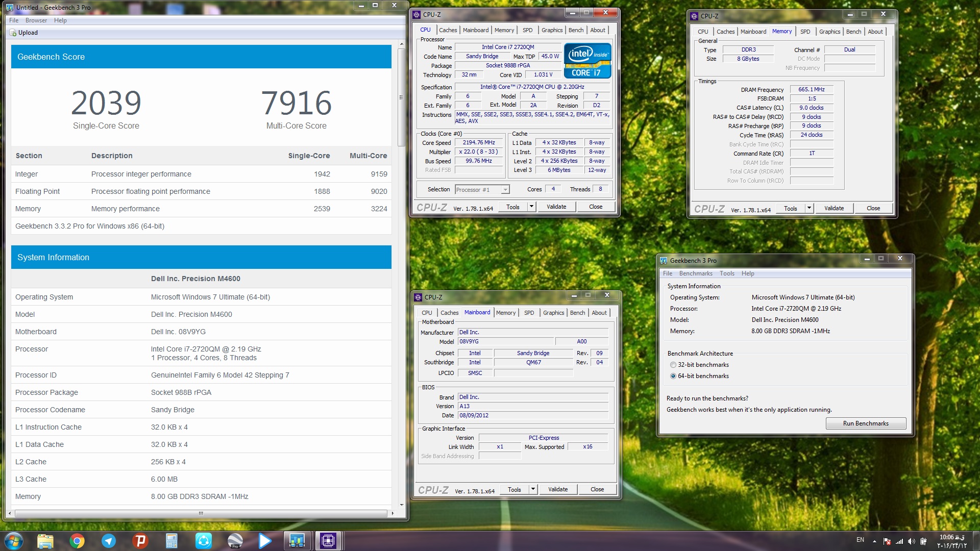Open the Windows Start menu orb

[x=14, y=540]
